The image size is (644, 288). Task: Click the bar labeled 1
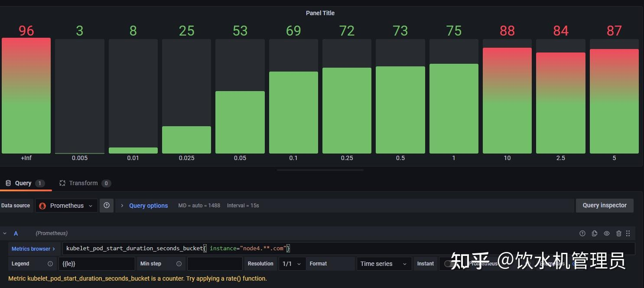point(454,109)
